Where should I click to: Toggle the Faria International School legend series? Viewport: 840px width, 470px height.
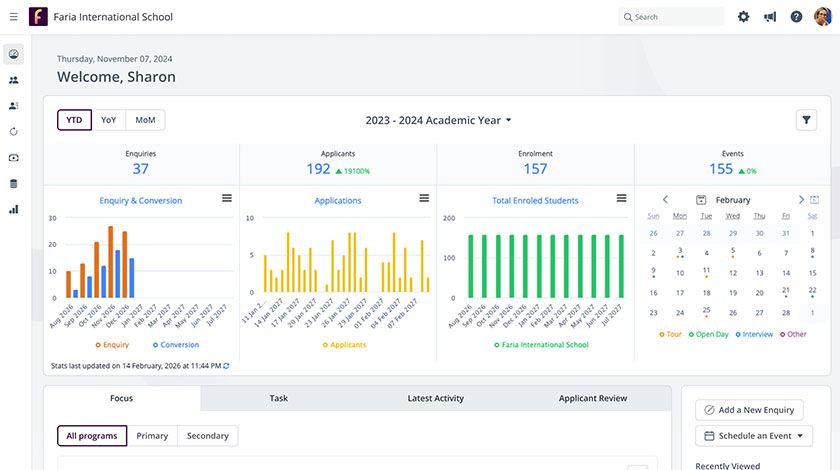click(541, 345)
